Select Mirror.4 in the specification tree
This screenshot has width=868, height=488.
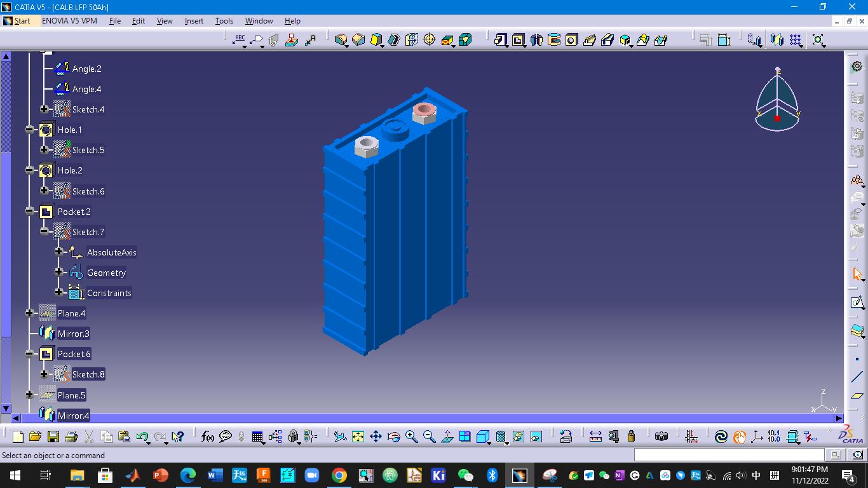pos(74,416)
